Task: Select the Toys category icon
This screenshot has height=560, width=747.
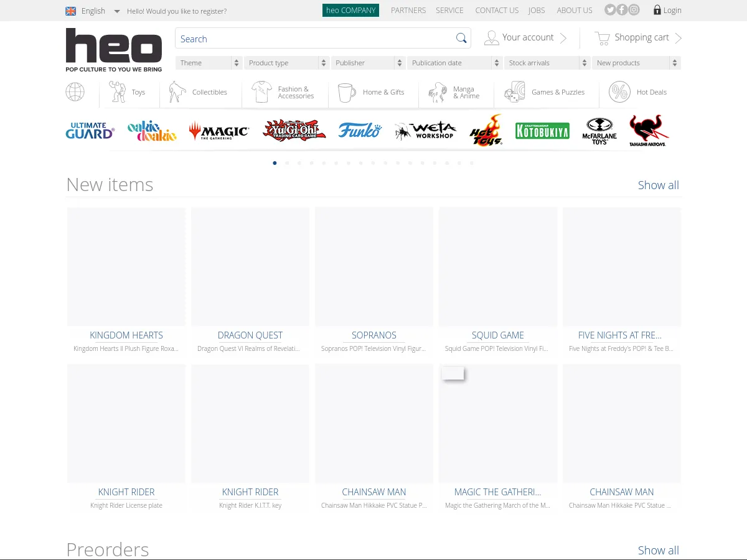Action: (x=118, y=91)
